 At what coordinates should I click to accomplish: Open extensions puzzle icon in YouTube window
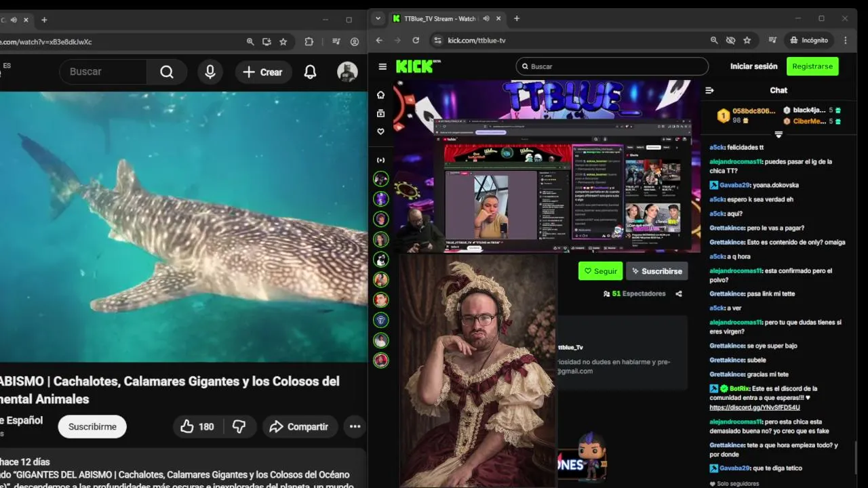(x=309, y=42)
